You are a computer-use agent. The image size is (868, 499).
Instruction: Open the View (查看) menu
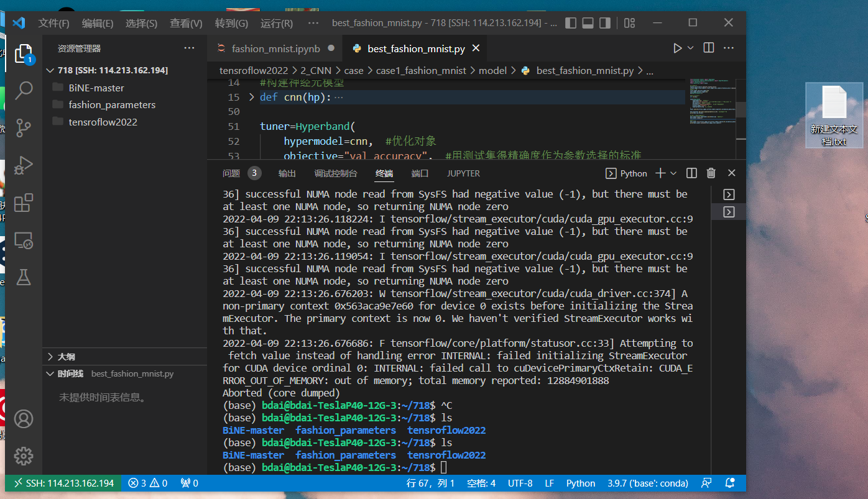coord(186,23)
